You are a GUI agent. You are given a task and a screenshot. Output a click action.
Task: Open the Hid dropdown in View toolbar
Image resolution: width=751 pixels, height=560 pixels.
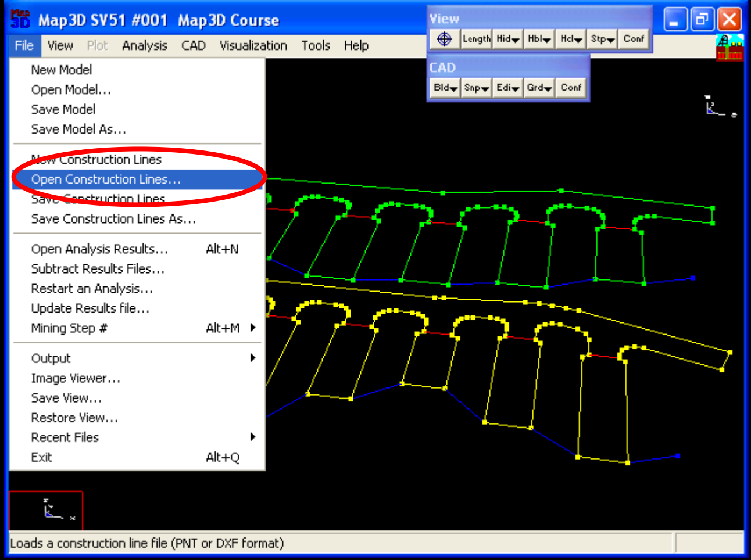pos(507,39)
